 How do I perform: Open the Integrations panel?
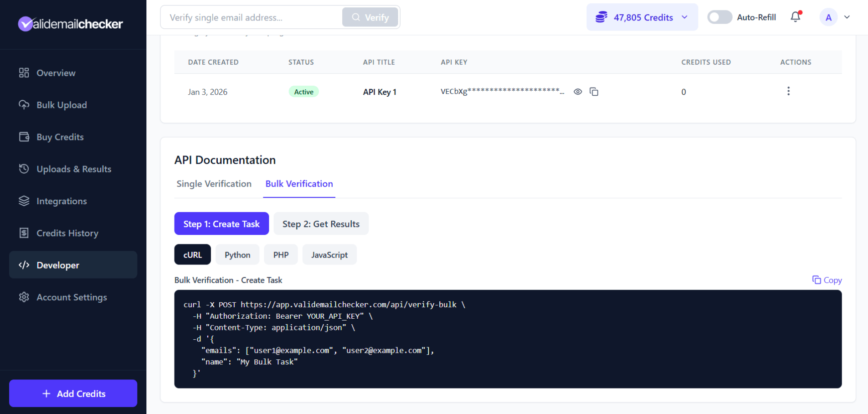61,201
